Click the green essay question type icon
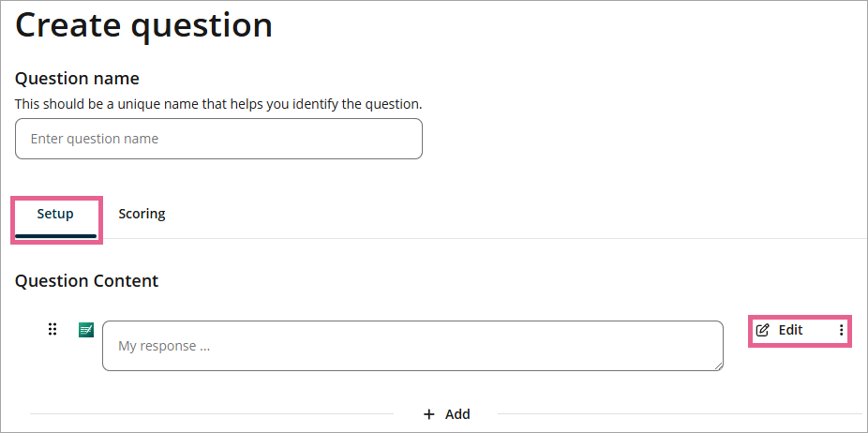 tap(86, 330)
